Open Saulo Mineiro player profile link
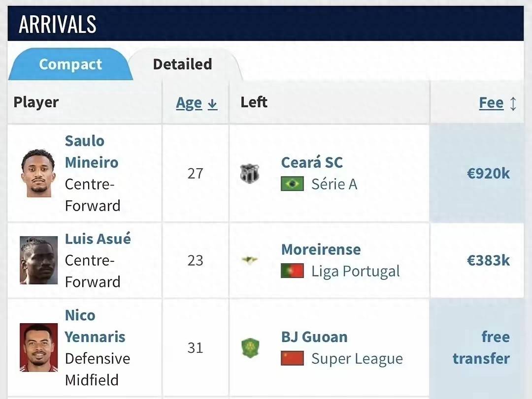This screenshot has height=399, width=532. tap(91, 152)
